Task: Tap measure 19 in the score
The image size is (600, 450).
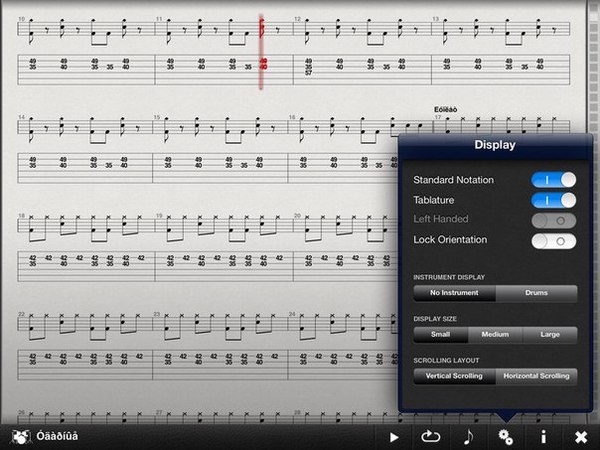Action: [x=224, y=248]
